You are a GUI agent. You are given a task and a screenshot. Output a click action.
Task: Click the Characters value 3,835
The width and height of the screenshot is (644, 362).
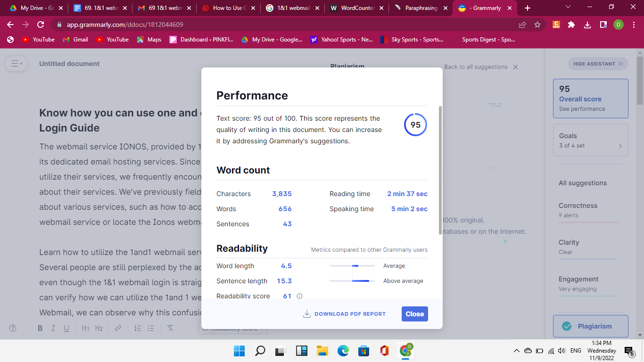pos(282,194)
